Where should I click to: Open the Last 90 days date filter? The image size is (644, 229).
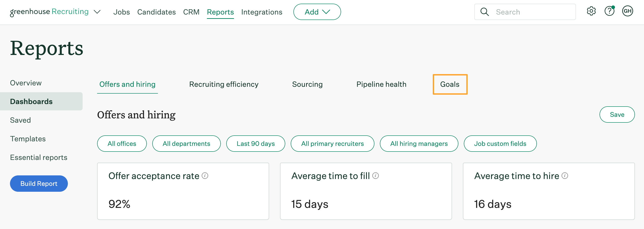pyautogui.click(x=256, y=143)
